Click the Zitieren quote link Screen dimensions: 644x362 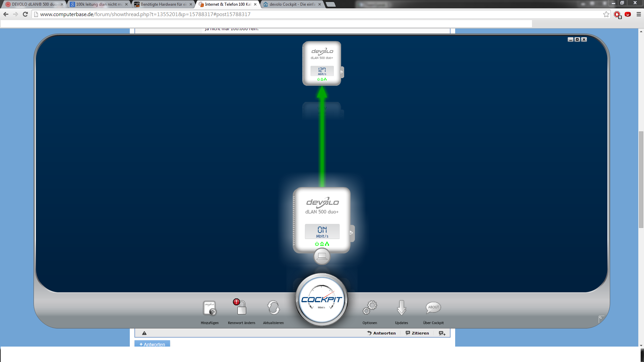tap(417, 333)
